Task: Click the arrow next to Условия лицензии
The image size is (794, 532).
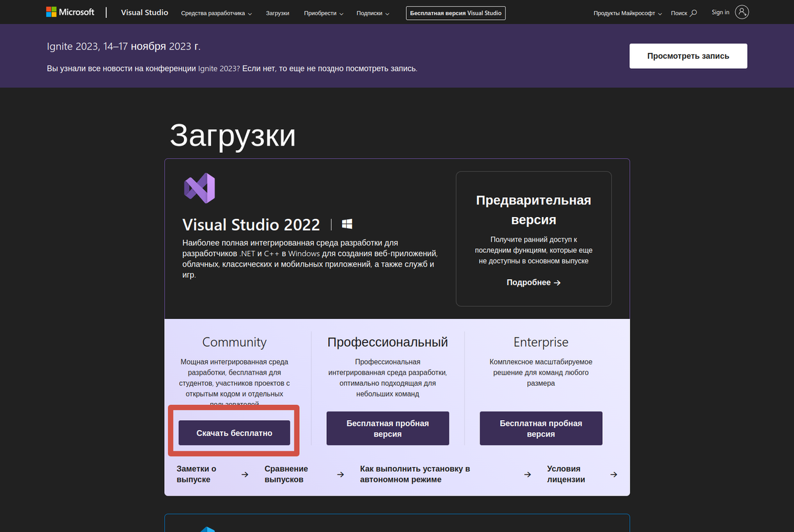Action: (614, 474)
